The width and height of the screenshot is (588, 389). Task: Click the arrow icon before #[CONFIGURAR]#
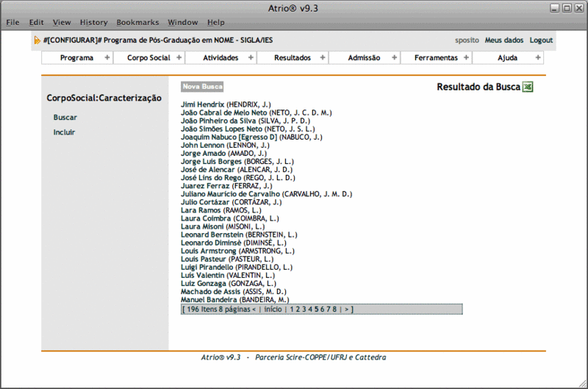(37, 40)
